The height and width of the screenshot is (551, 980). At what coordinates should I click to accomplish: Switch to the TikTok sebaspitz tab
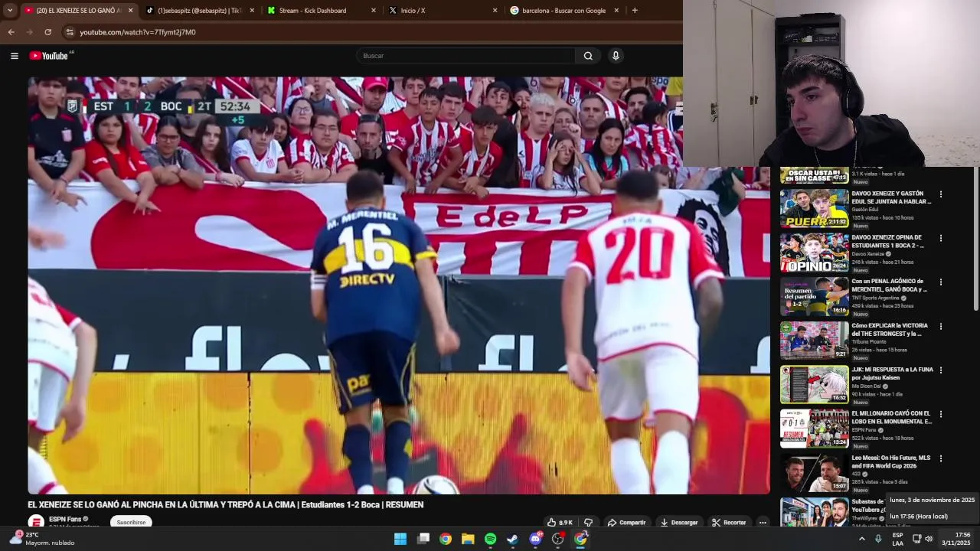click(199, 11)
